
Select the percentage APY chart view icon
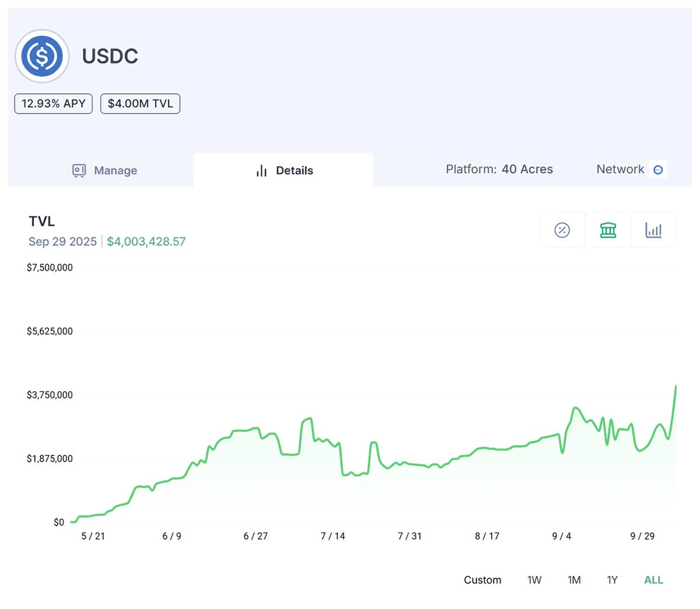click(x=562, y=230)
